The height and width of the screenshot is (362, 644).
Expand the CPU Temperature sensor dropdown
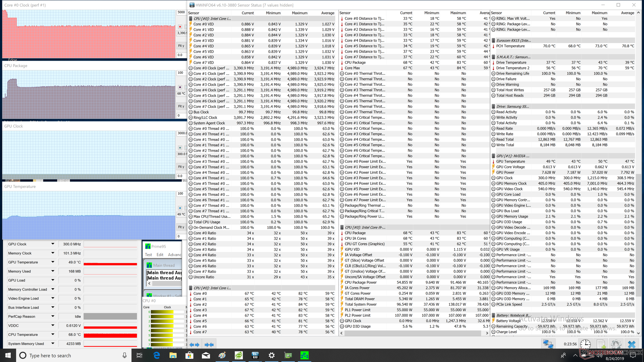click(53, 335)
